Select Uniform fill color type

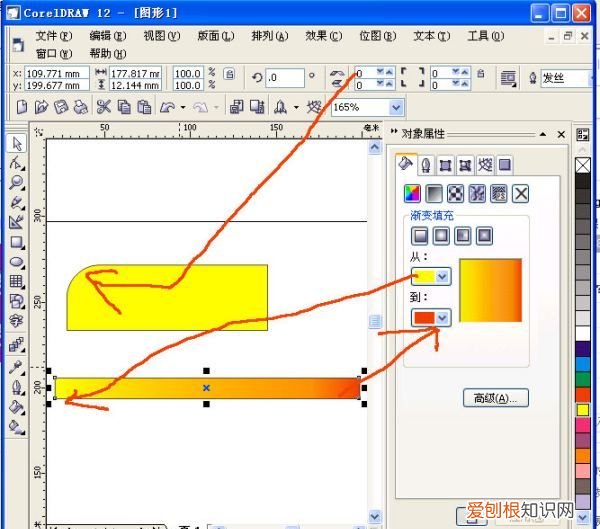pyautogui.click(x=412, y=194)
